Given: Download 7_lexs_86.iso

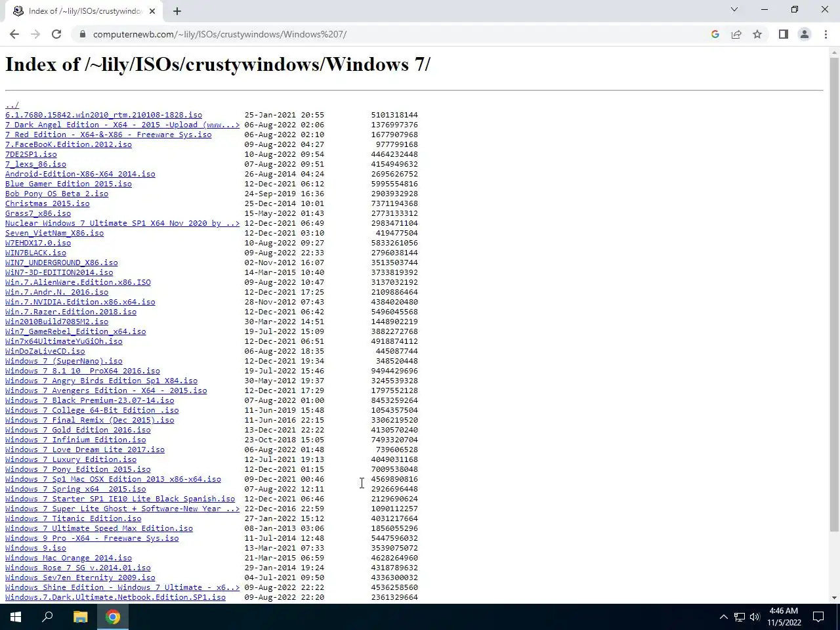Looking at the screenshot, I should click(35, 164).
